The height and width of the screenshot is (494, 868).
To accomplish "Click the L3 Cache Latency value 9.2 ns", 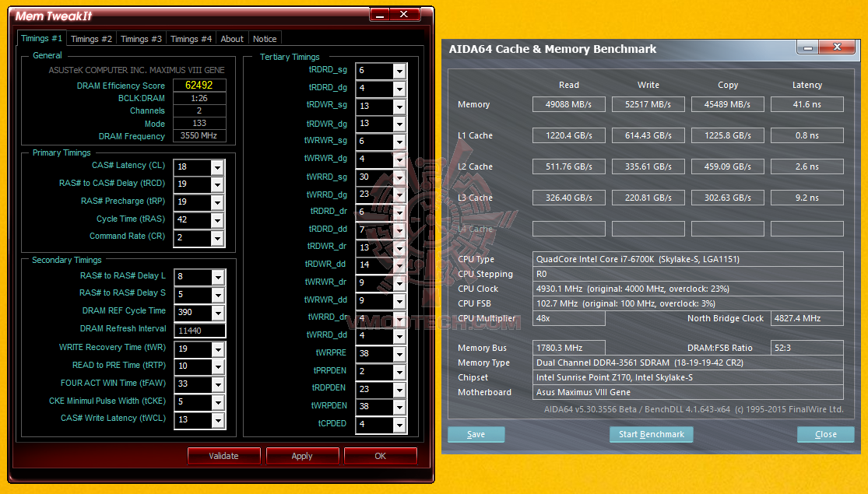I will pos(807,198).
